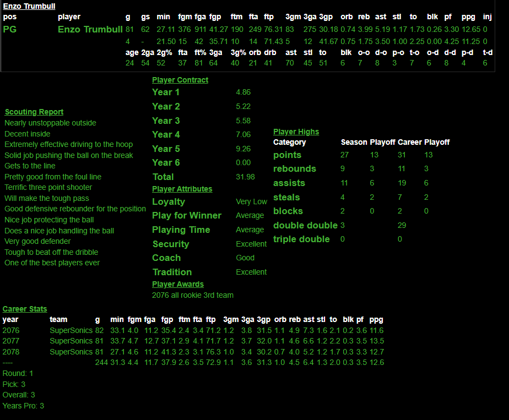Screen dimensions: 509x420
Task: Select Year 1 contract value 4.86
Action: [x=243, y=92]
